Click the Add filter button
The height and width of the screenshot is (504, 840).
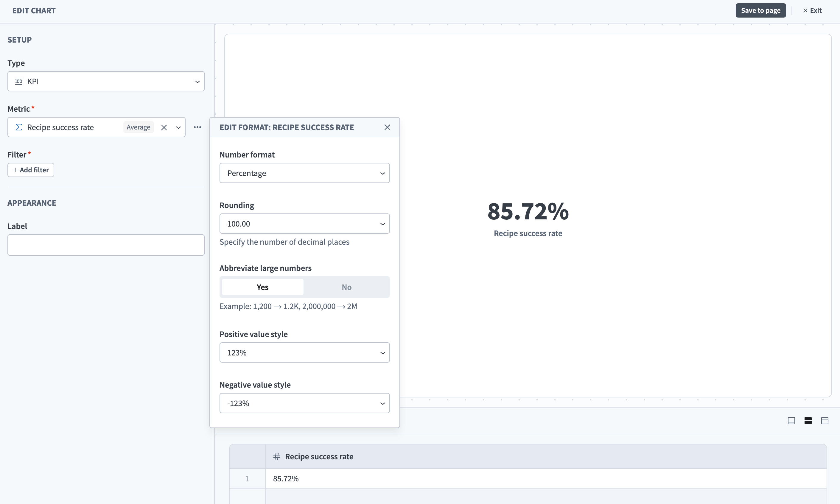click(x=31, y=170)
